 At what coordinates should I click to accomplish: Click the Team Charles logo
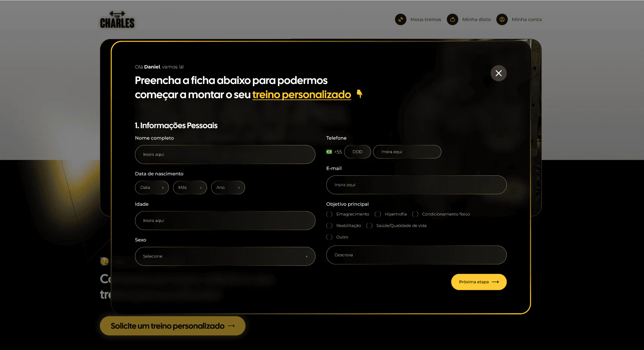(x=117, y=19)
